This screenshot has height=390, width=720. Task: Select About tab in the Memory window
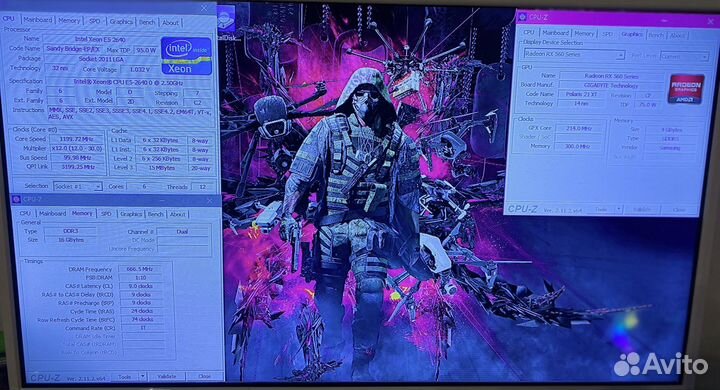coord(177,215)
